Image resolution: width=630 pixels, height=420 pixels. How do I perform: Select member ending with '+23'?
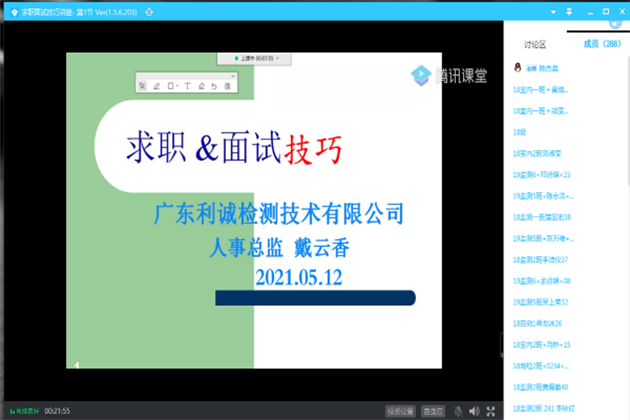[542, 174]
